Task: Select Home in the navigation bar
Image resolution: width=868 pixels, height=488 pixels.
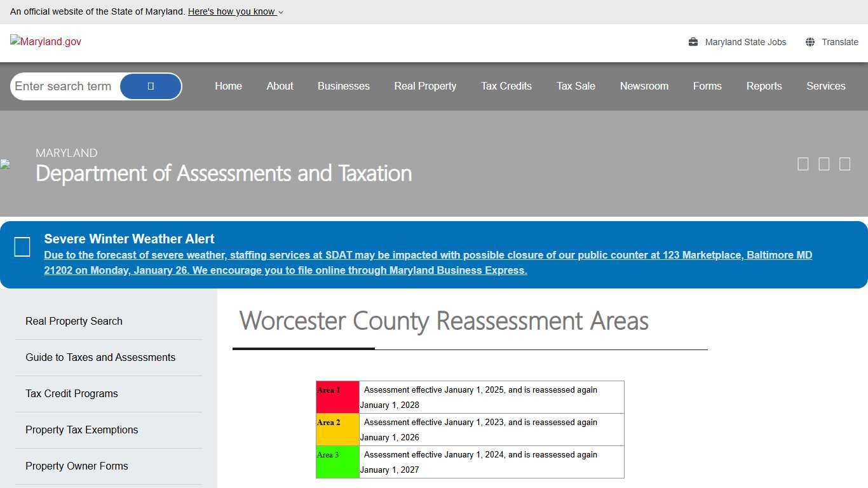Action: 228,86
